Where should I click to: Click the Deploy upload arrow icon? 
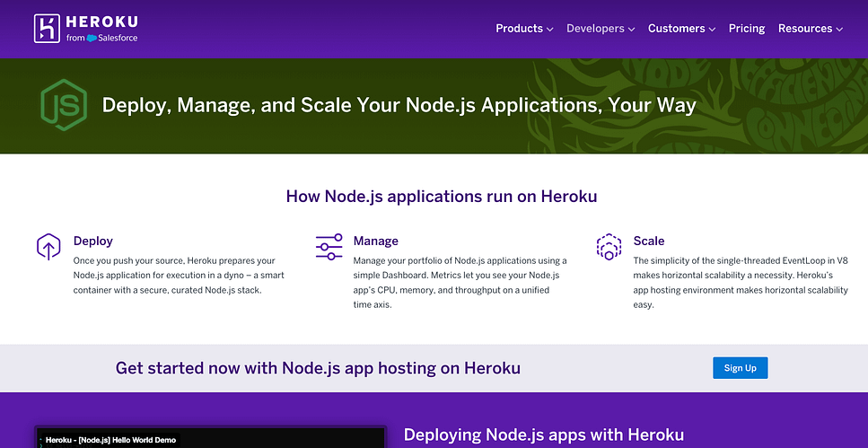point(48,246)
